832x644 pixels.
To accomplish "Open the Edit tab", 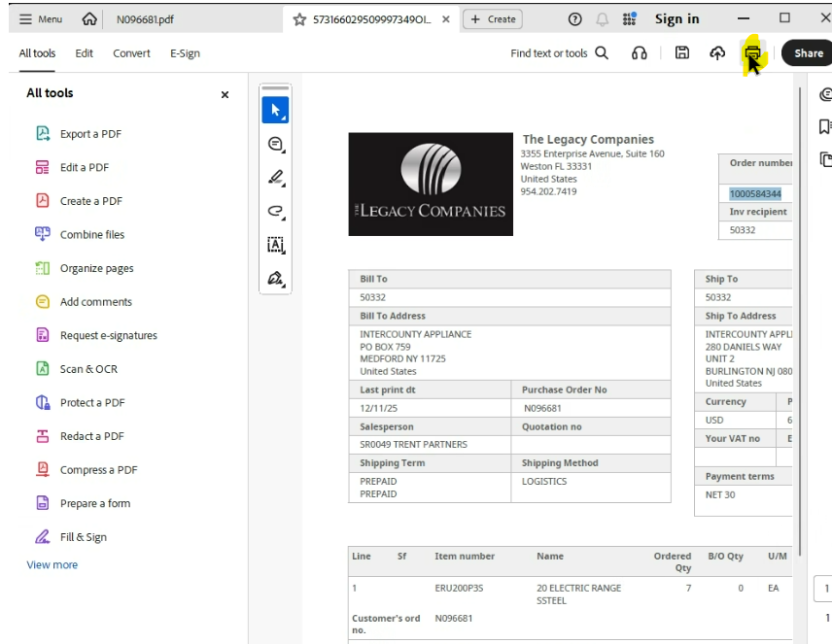I will click(x=84, y=53).
